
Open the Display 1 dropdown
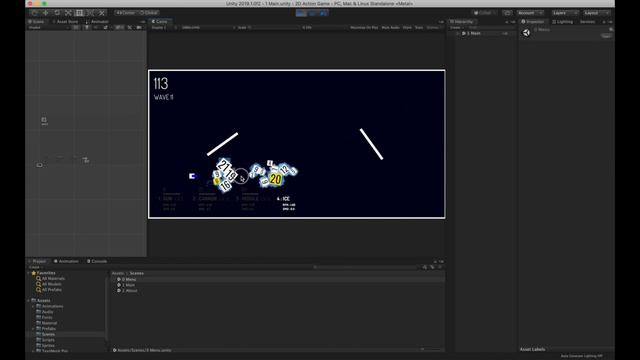[164, 28]
